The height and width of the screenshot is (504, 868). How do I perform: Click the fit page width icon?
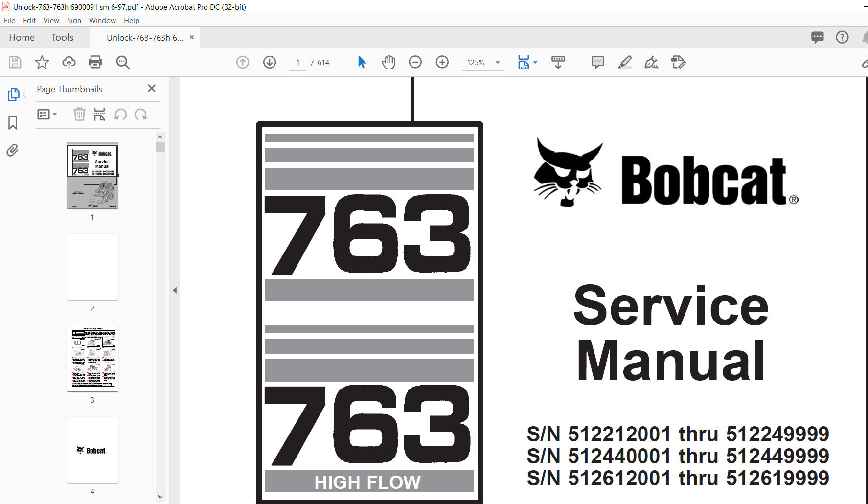[524, 62]
